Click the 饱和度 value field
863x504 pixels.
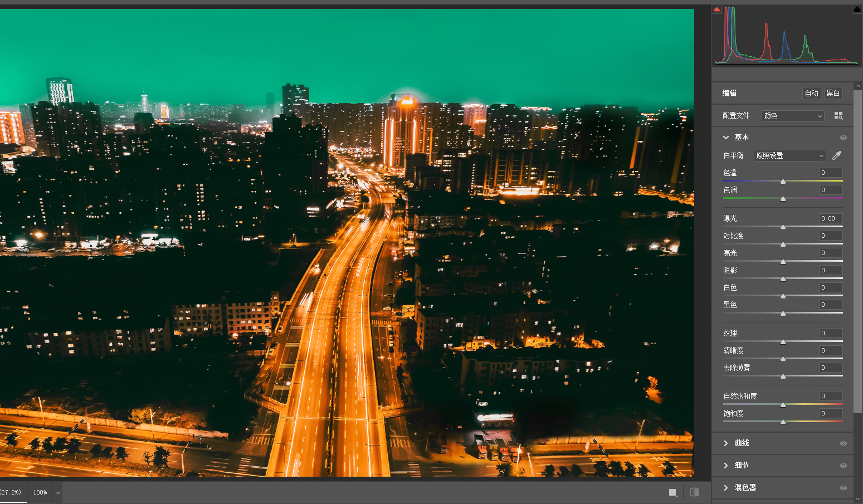click(831, 413)
